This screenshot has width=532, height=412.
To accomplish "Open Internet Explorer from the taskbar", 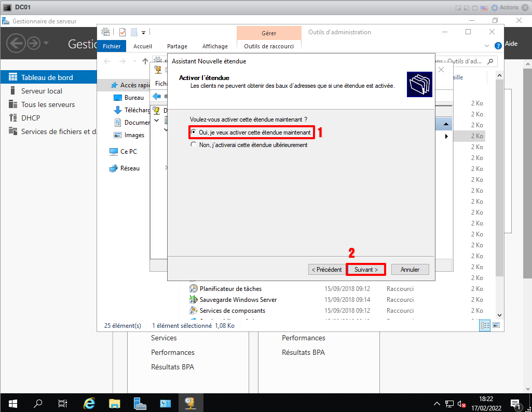I will point(89,403).
